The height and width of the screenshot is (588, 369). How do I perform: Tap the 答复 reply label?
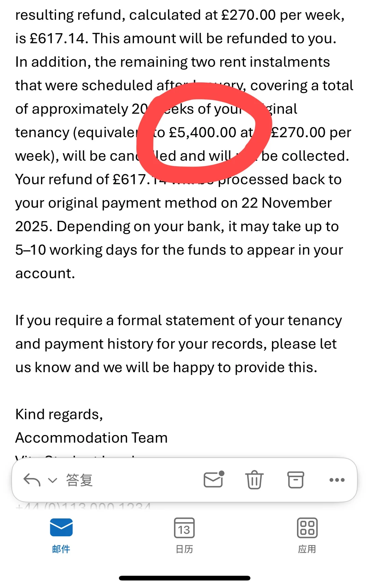[x=79, y=480]
